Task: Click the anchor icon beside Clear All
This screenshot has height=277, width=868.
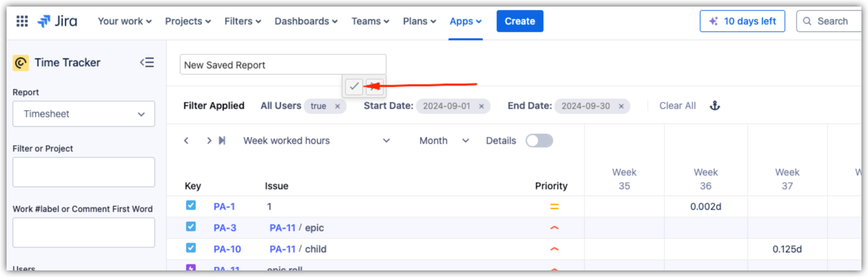Action: [x=715, y=106]
